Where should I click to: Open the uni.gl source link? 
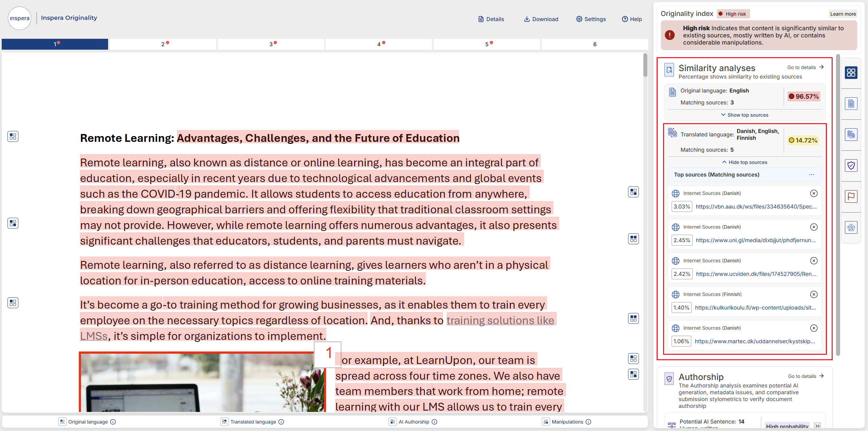click(x=756, y=240)
